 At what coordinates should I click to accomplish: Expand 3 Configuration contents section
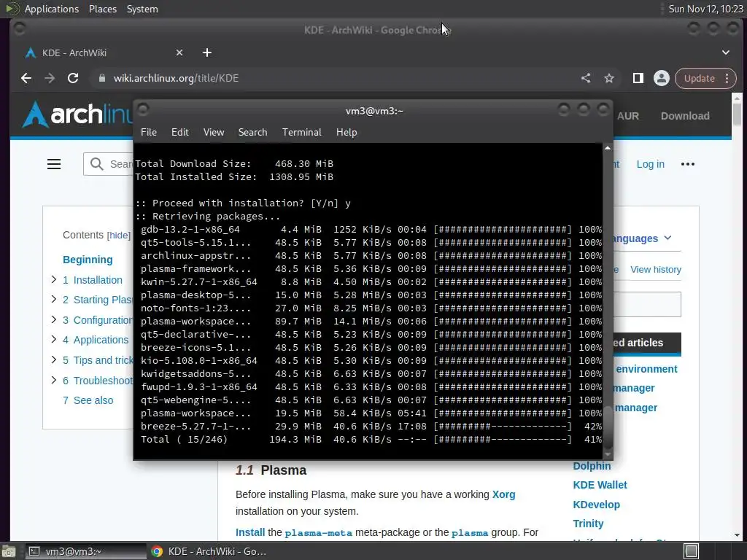pos(54,319)
